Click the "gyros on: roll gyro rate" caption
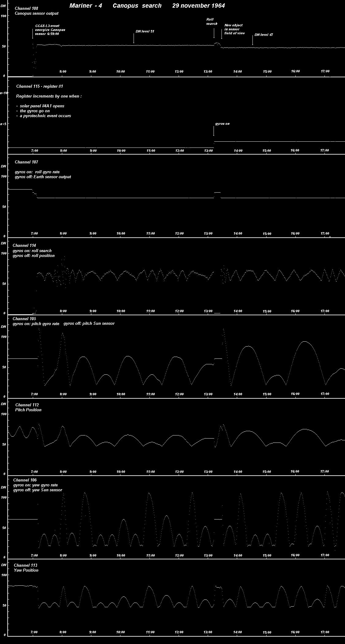This screenshot has width=345, height=644. click(x=37, y=172)
